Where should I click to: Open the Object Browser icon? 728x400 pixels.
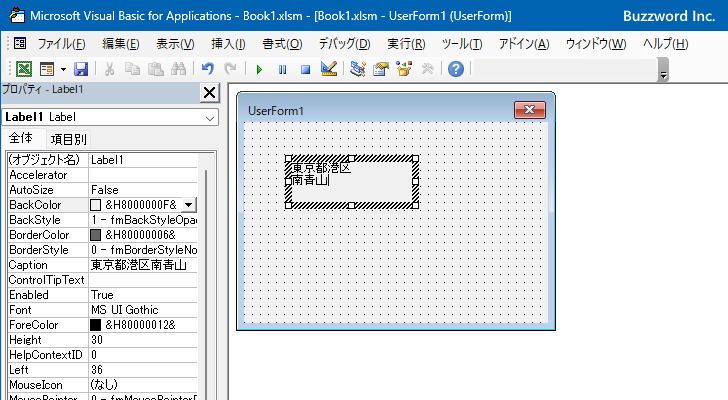[404, 69]
